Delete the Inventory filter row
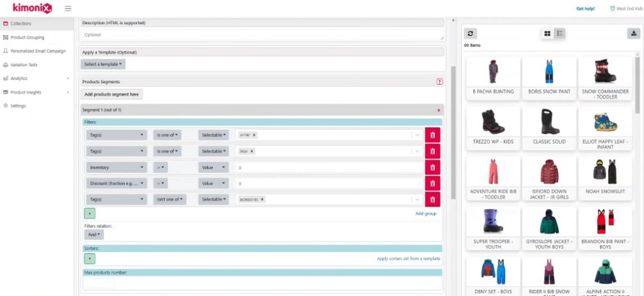This screenshot has width=644, height=296. pos(433,167)
